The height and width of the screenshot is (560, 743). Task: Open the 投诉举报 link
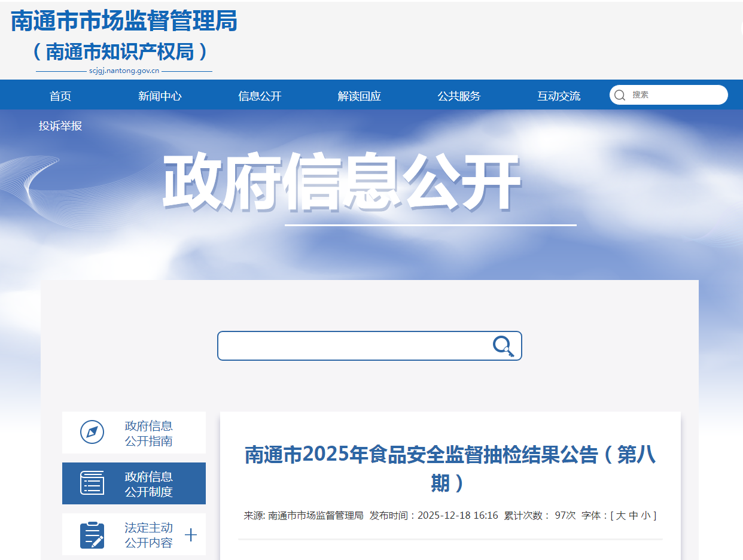pos(60,126)
